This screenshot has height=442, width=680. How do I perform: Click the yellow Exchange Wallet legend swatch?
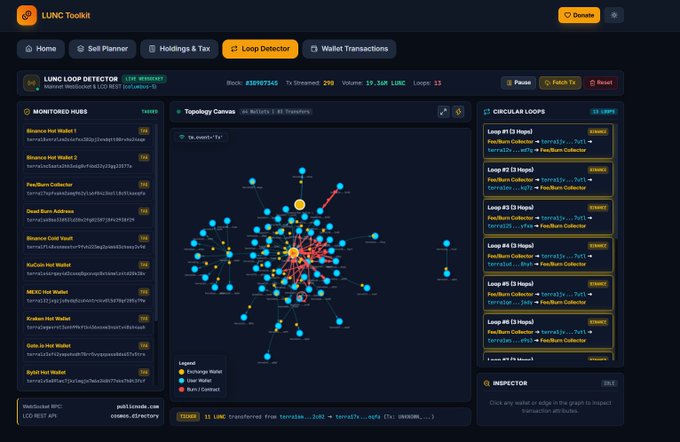point(182,372)
